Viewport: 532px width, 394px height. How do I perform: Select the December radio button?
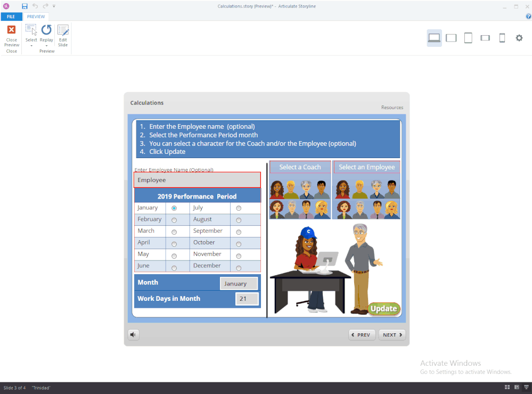click(239, 268)
